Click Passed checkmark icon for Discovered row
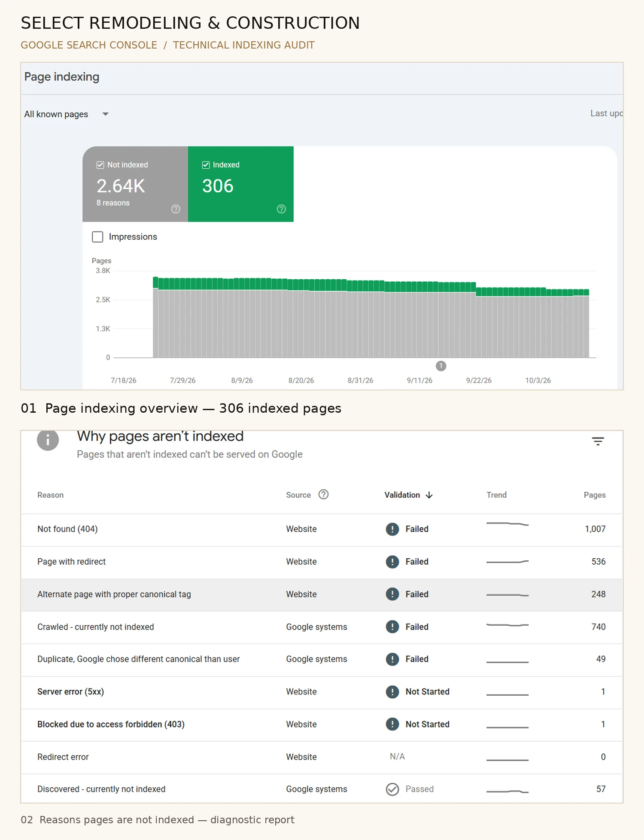644x840 pixels. pos(392,789)
